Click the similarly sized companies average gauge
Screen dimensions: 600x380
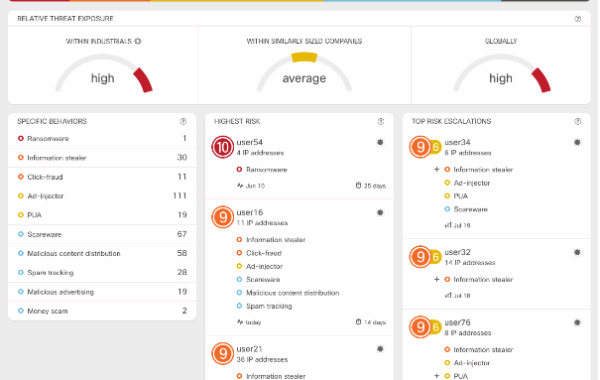(304, 72)
